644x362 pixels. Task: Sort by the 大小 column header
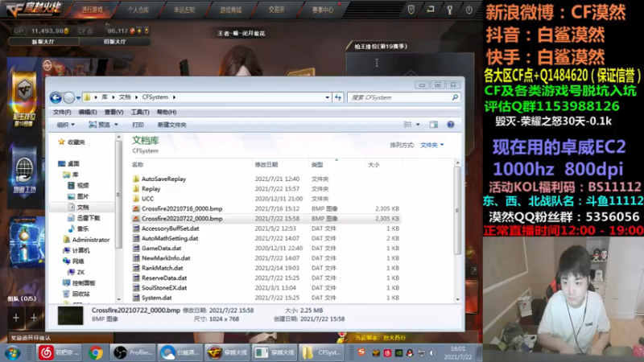click(374, 165)
